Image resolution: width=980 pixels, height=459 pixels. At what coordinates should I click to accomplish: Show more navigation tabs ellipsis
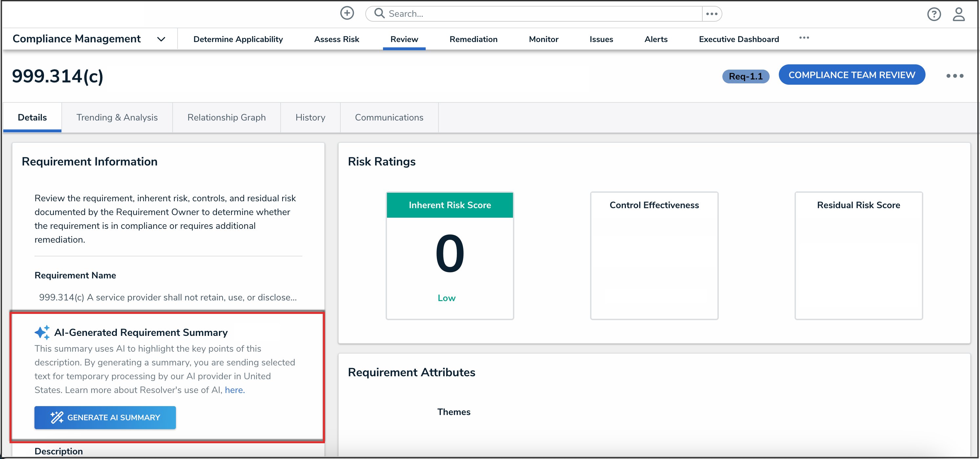pos(803,38)
